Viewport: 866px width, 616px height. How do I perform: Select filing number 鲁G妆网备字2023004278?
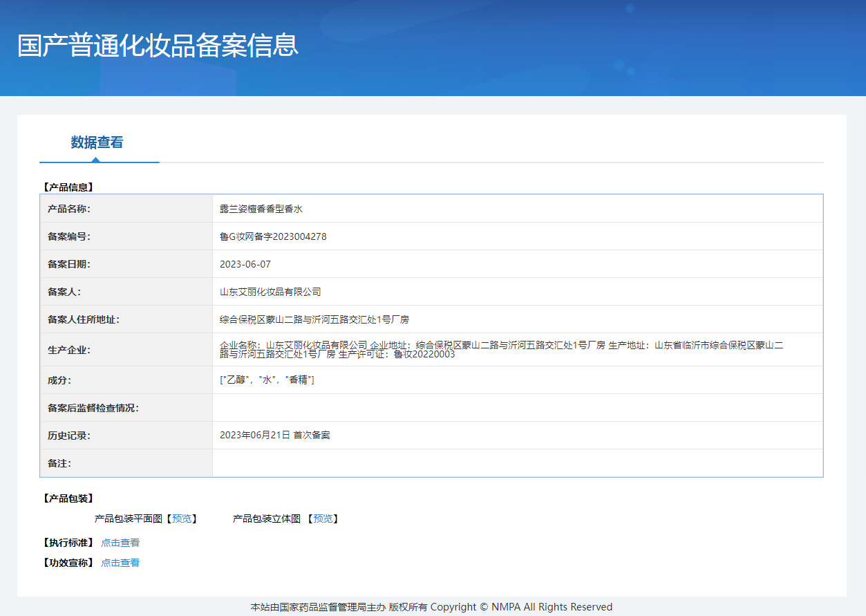[273, 236]
